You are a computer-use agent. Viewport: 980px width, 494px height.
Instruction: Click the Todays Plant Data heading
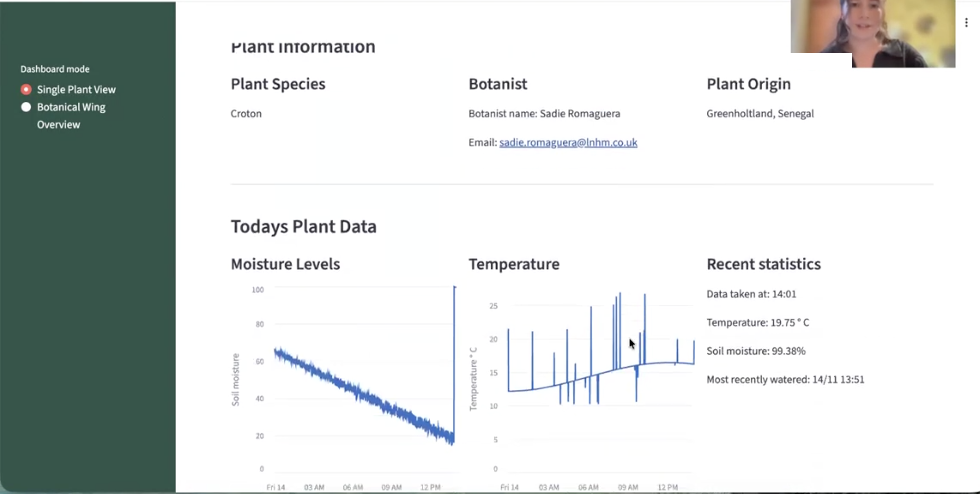[303, 227]
